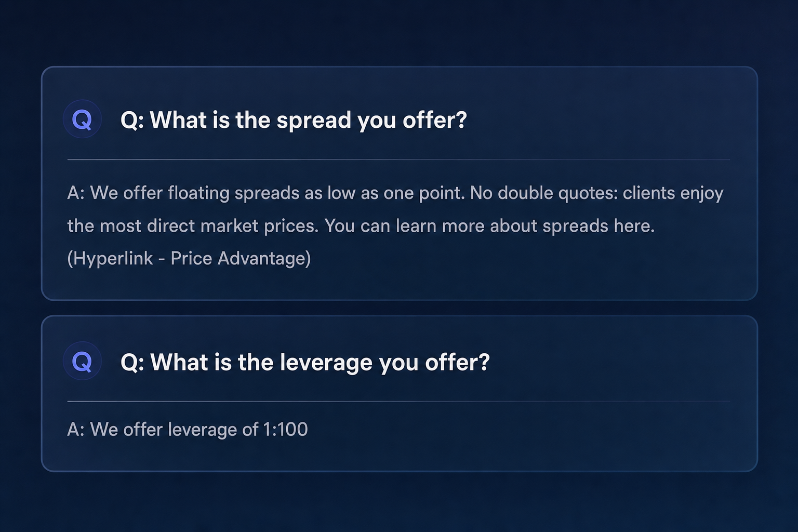Click the word 'leverage' in the second heading
798x532 pixels.
tap(326, 362)
